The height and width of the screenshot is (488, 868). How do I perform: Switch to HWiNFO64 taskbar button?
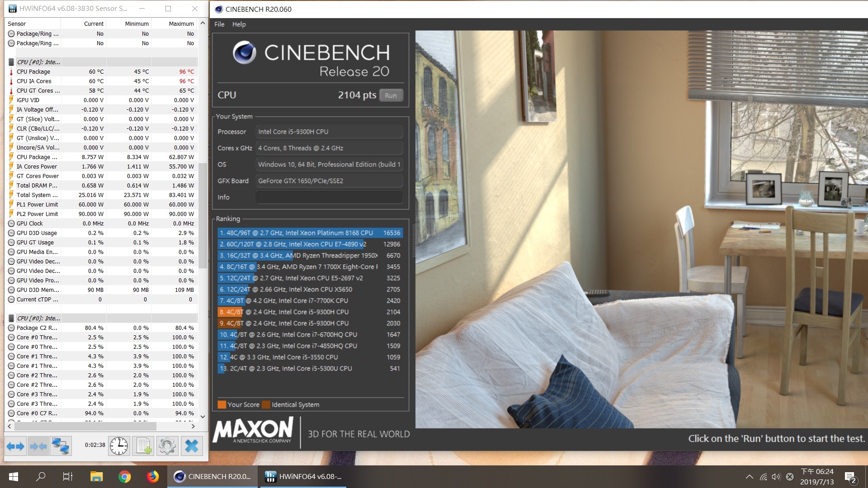[x=303, y=477]
